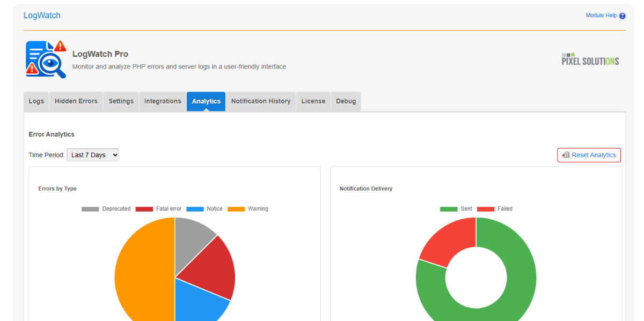Screen dimensions: 644x321
Task: Click the Module Help question mark icon
Action: point(623,16)
